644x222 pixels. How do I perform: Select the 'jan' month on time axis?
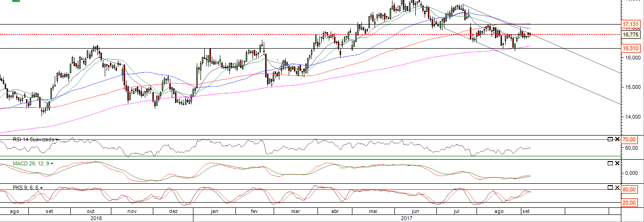(214, 212)
